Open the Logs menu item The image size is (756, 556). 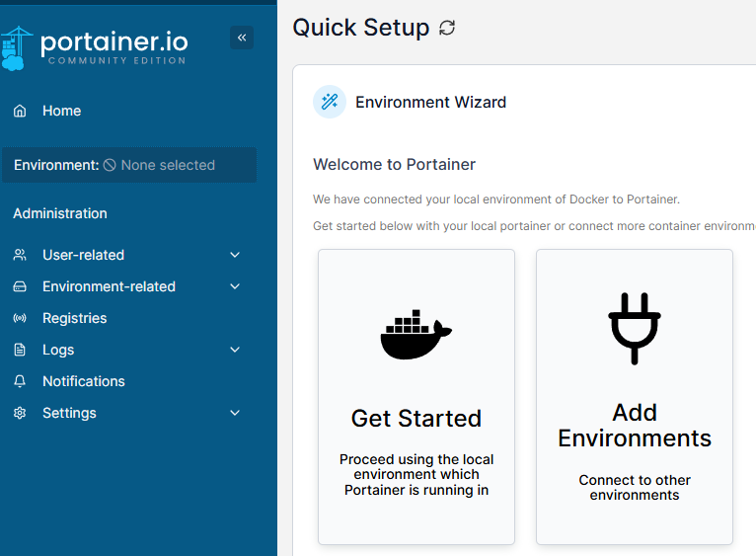58,350
